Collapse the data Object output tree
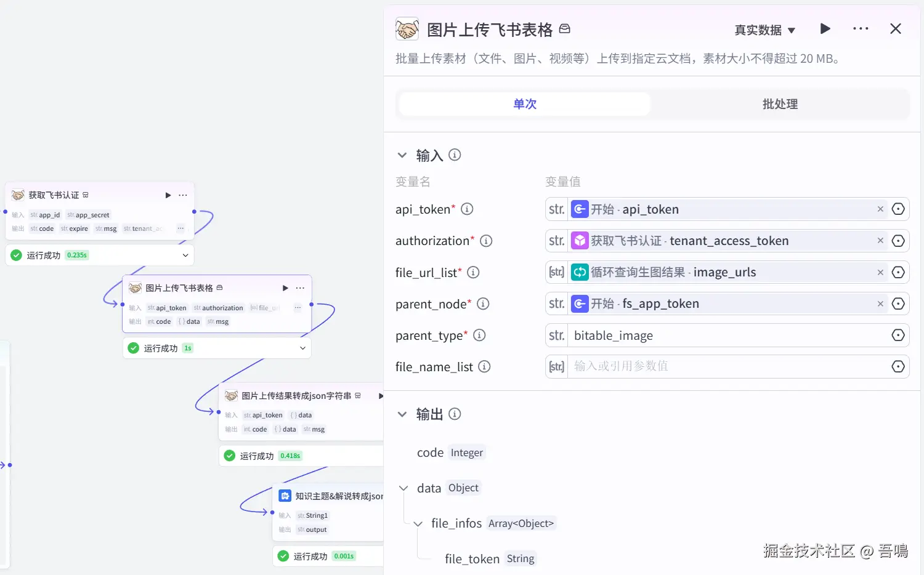Screen dimensions: 924x575 [x=403, y=488]
